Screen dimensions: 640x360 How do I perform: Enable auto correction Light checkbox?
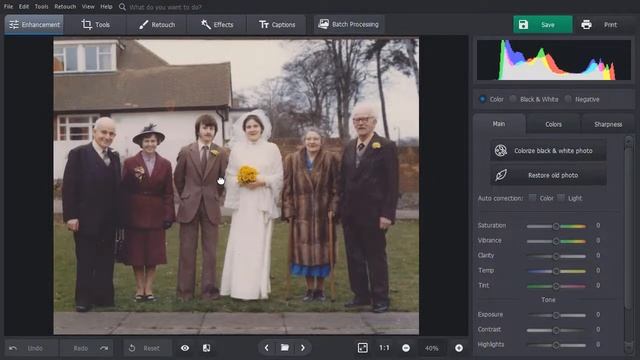point(561,198)
